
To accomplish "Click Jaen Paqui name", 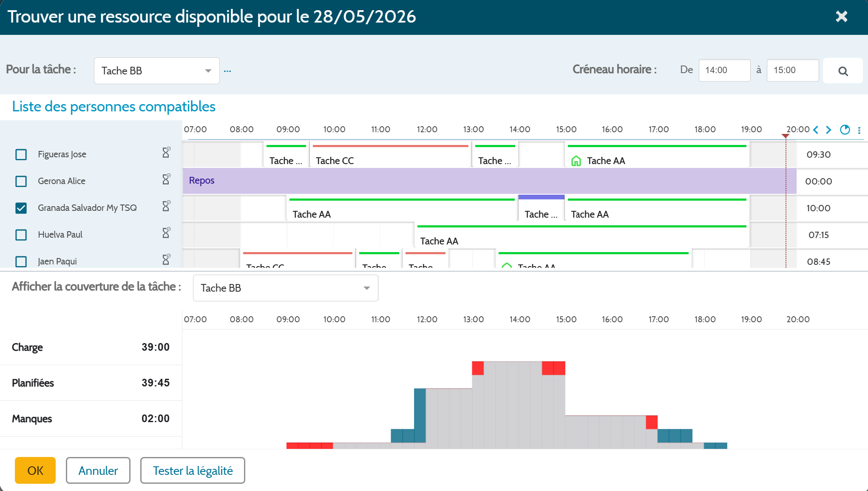I will tap(57, 261).
